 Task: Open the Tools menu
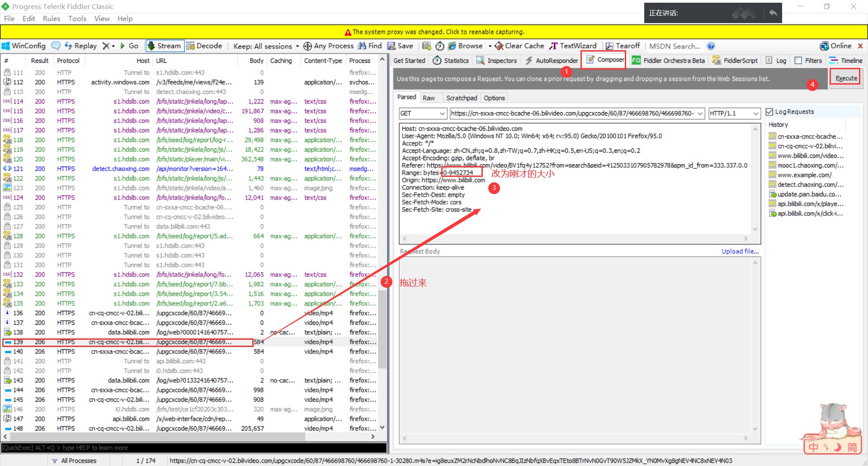coord(77,19)
